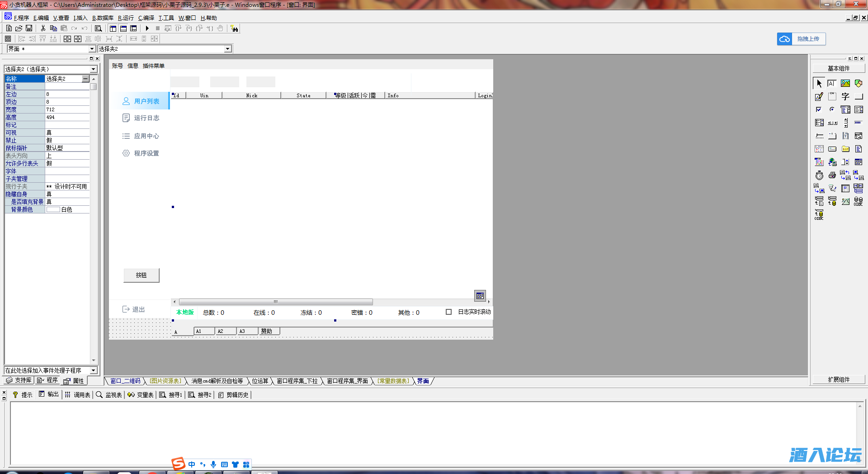Open the 数据库 menu
The width and height of the screenshot is (868, 474).
point(103,18)
